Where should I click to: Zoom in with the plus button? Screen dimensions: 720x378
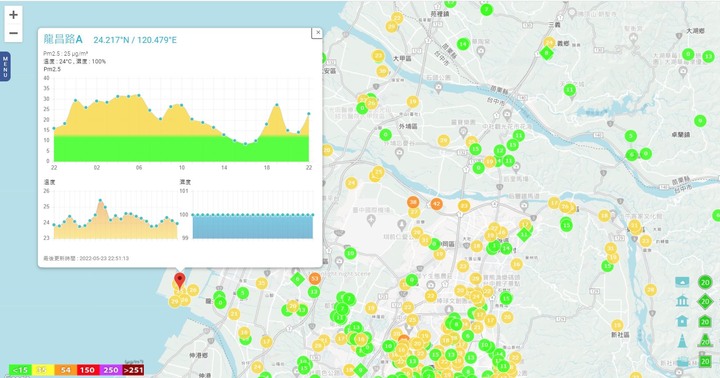pos(13,15)
